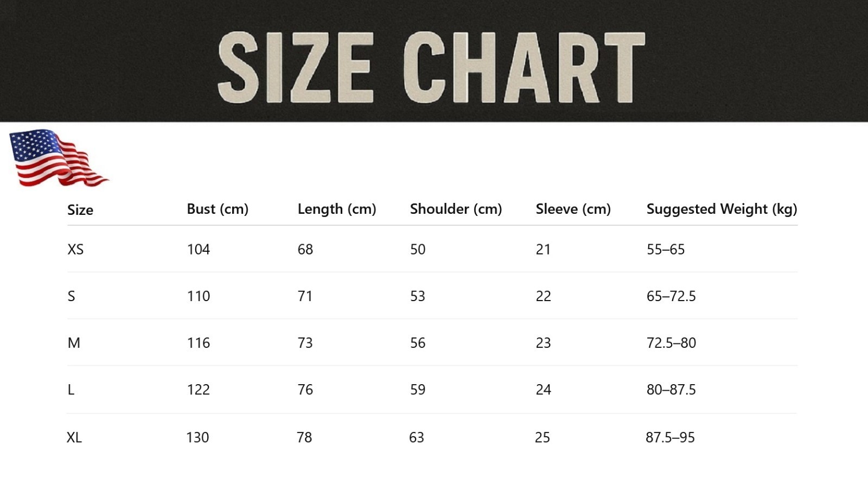Click the American flag icon
This screenshot has height=478, width=868.
pyautogui.click(x=59, y=158)
